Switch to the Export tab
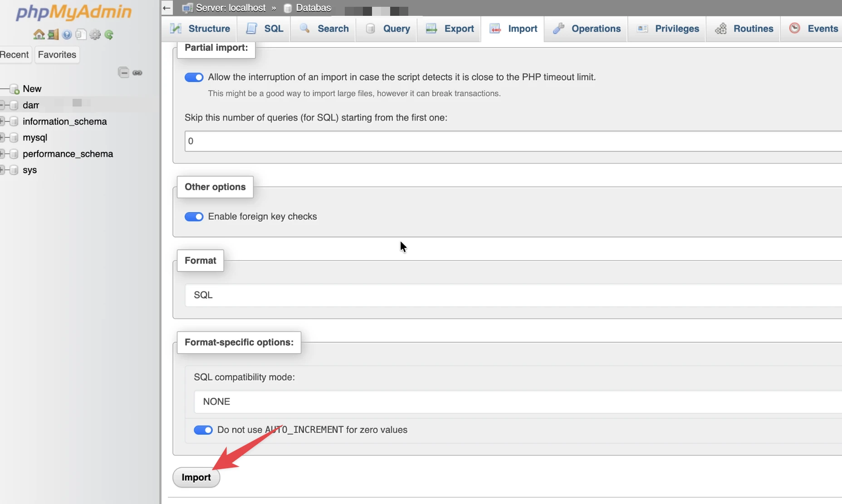Viewport: 842px width, 504px height. pos(450,29)
